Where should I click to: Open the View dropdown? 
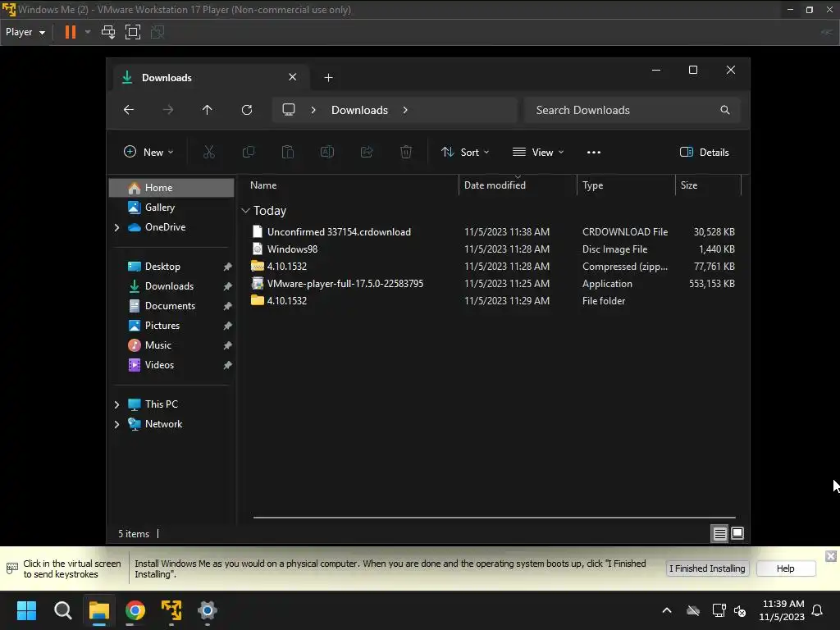pyautogui.click(x=538, y=152)
